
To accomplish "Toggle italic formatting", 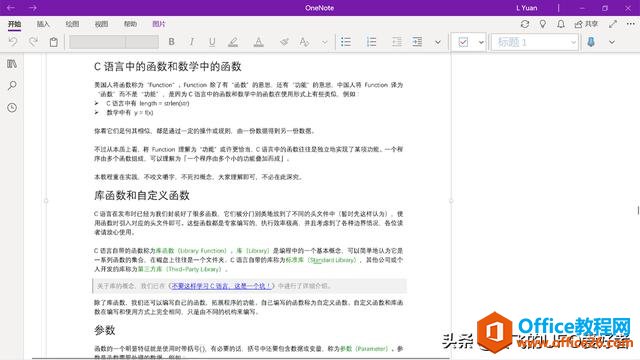I will pos(191,42).
